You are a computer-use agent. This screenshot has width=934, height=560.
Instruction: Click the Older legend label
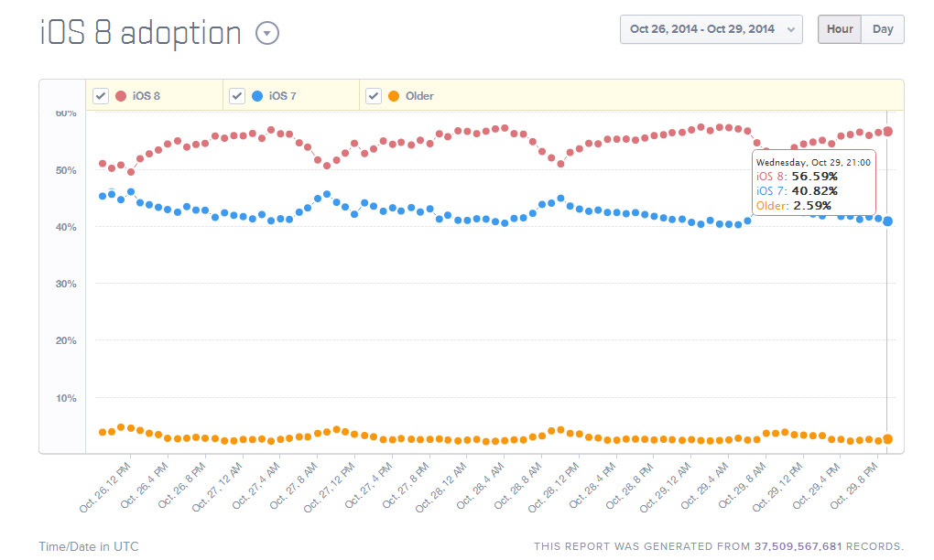tap(419, 96)
